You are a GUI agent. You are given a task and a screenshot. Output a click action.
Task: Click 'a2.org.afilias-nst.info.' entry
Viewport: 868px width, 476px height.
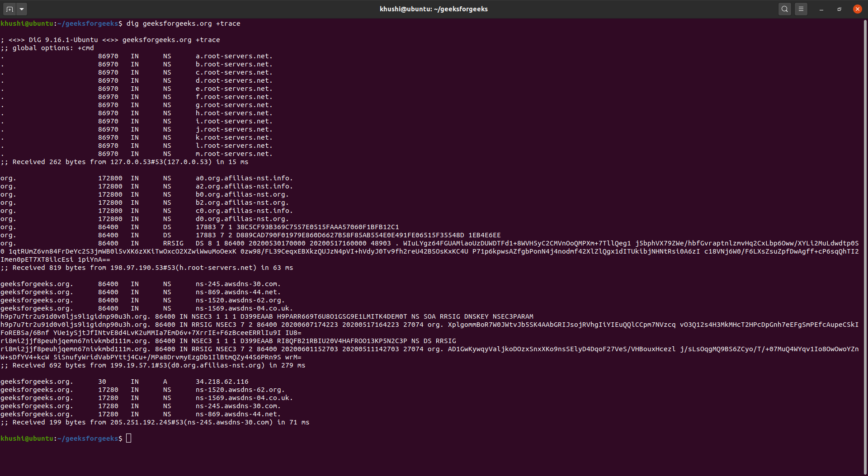tap(244, 186)
